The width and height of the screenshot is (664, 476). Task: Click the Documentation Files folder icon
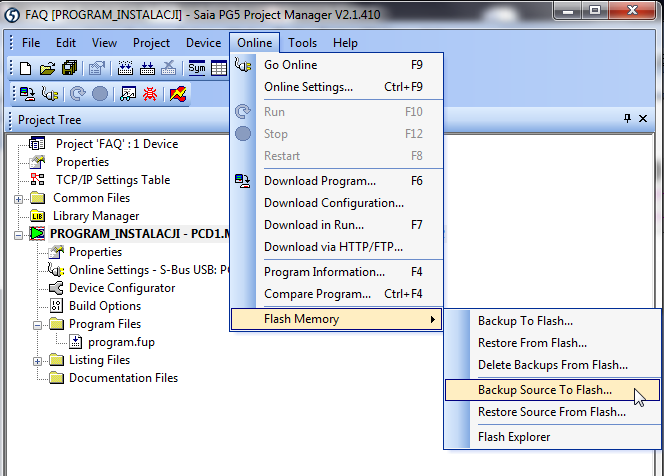point(56,377)
